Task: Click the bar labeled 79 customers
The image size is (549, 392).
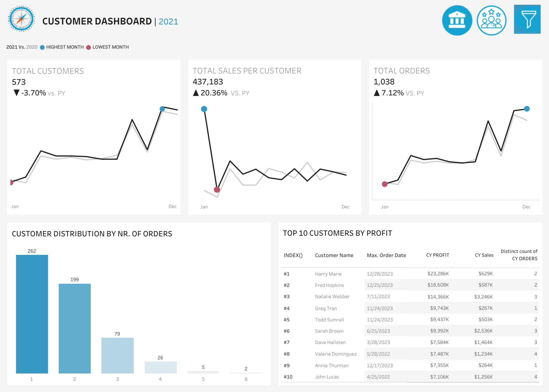Action: click(117, 355)
